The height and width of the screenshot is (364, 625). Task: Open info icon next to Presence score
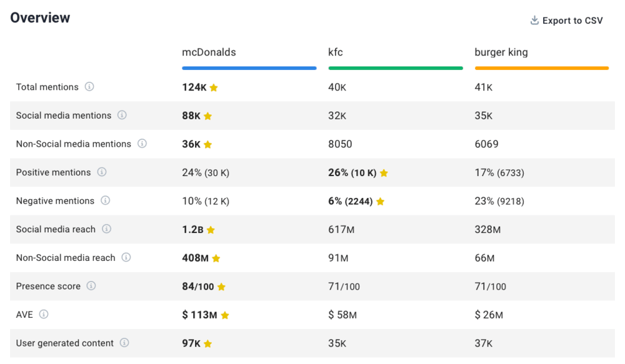91,286
